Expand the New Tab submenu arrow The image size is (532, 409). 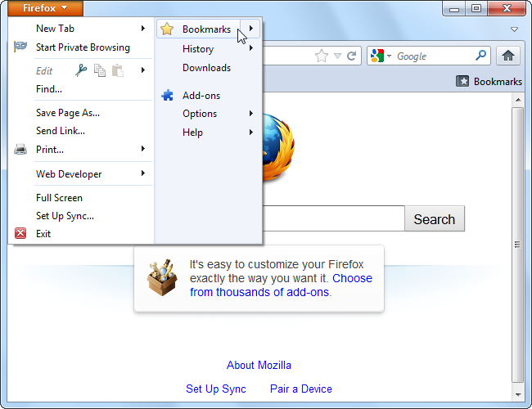[143, 29]
